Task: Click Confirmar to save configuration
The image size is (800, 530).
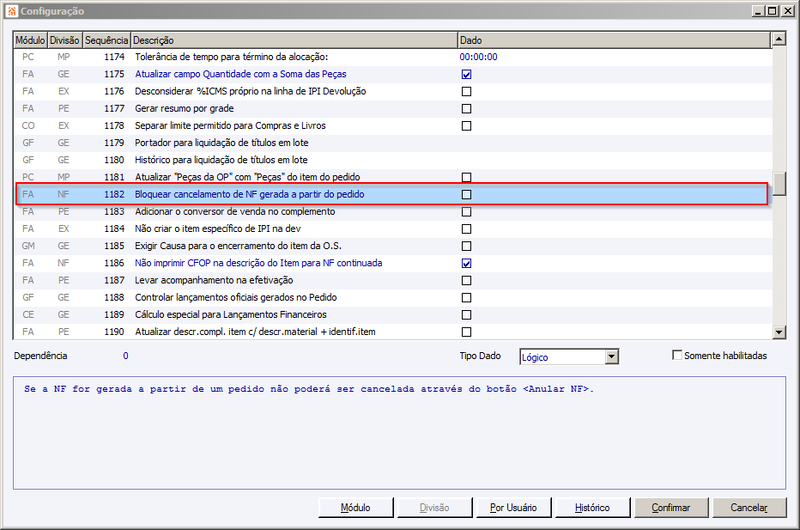Action: [x=671, y=508]
